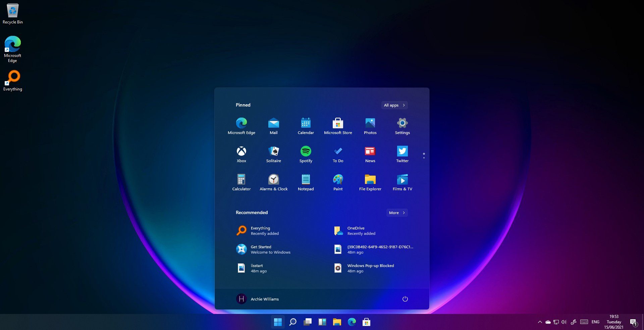Start the Solitaire game
This screenshot has width=644, height=330.
coord(273,154)
